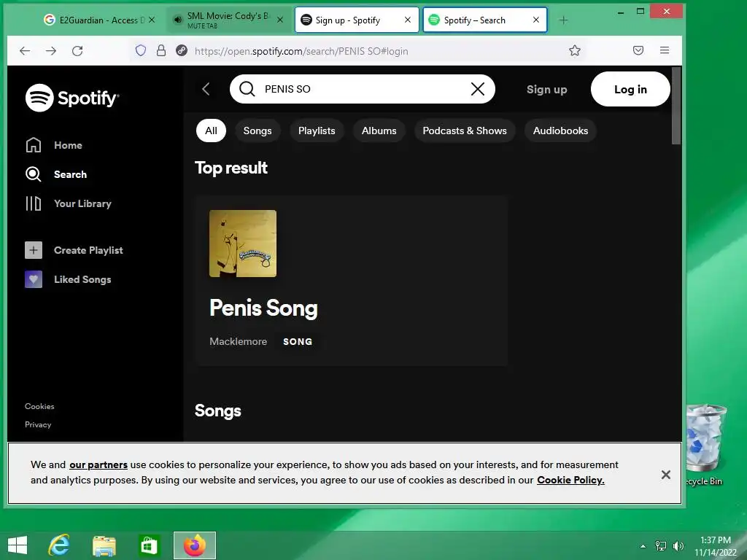Screen dimensions: 747x560
Task: Open the Home page from the sidebar
Action: point(53,145)
